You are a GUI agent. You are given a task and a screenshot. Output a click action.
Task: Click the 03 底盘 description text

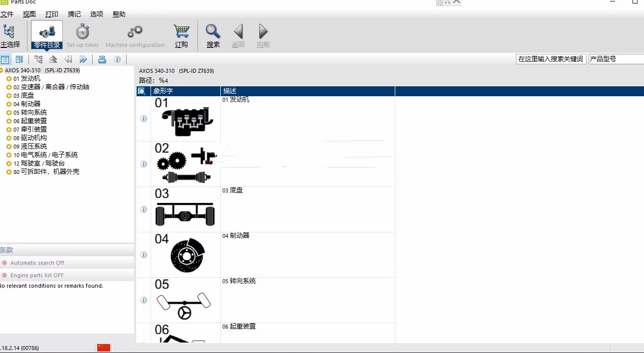tap(233, 190)
